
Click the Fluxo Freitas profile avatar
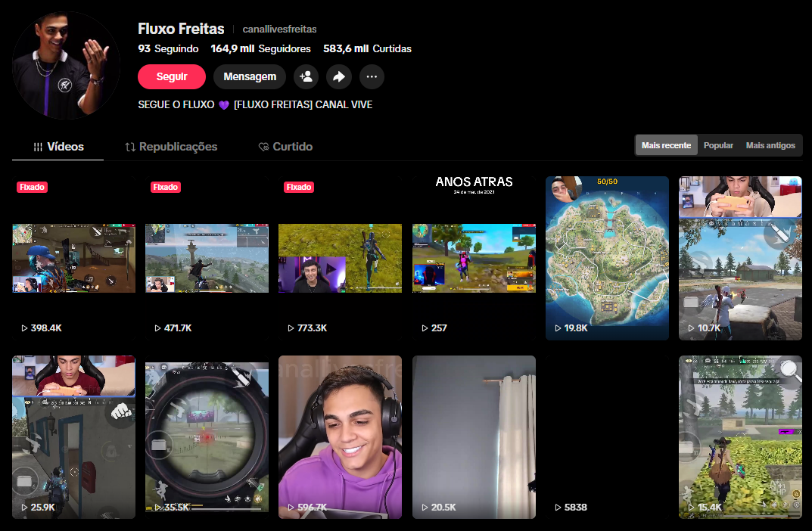click(x=66, y=65)
